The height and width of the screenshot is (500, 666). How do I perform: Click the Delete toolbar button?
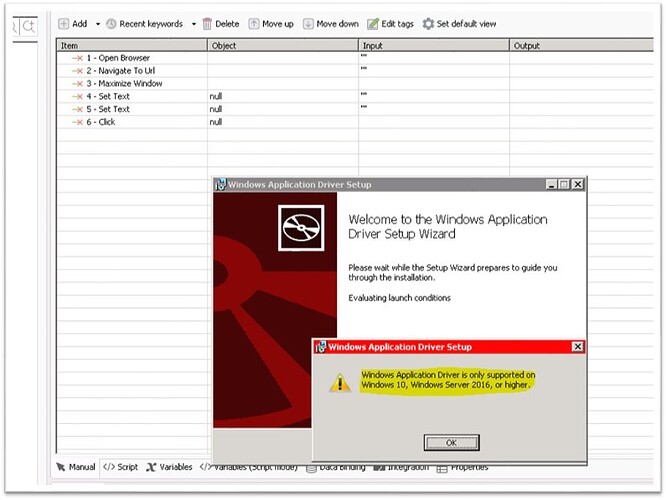(221, 24)
